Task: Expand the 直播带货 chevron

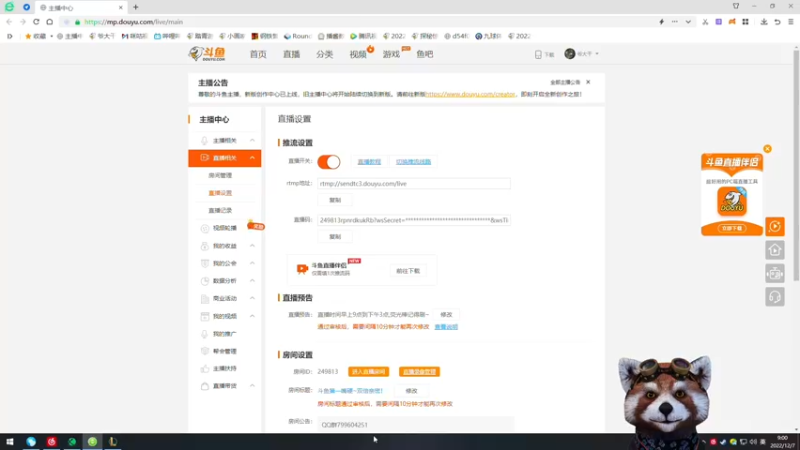Action: 252,386
